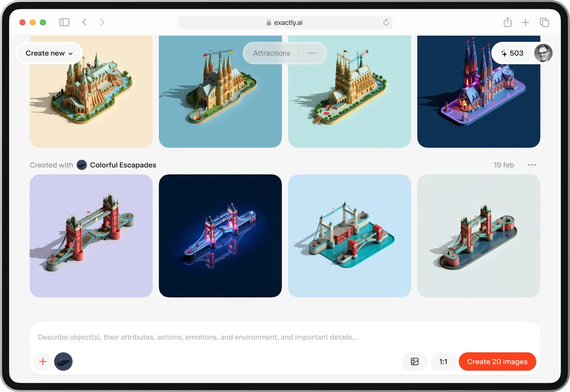This screenshot has width=570, height=392.
Task: Go forward with the browser forward arrow
Action: 102,22
